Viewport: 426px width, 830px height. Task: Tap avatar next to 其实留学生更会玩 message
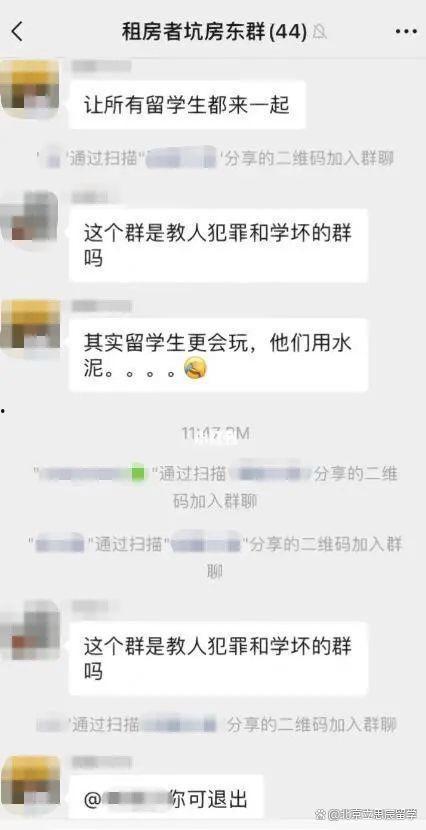pyautogui.click(x=30, y=328)
